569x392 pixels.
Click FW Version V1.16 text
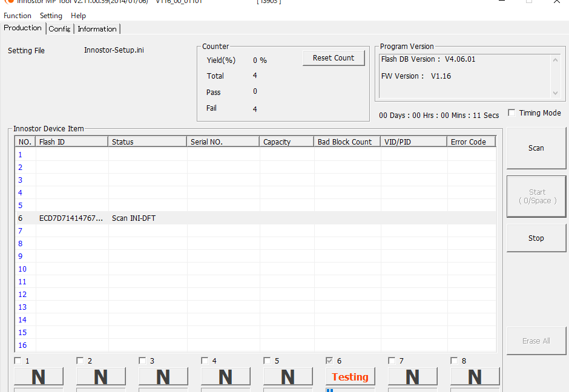pos(416,76)
